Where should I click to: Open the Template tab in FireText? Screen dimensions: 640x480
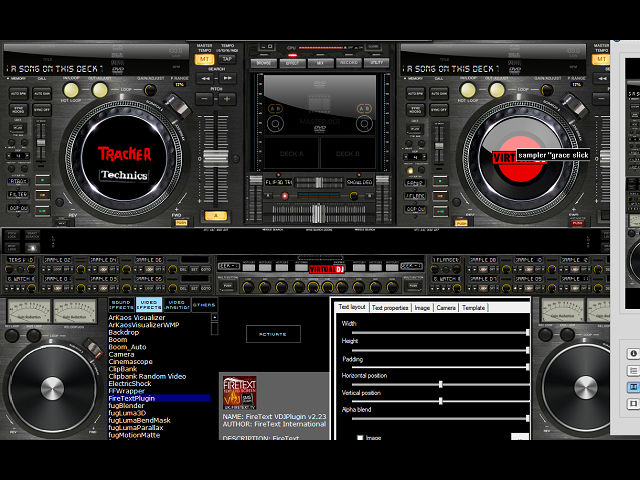[x=473, y=308]
